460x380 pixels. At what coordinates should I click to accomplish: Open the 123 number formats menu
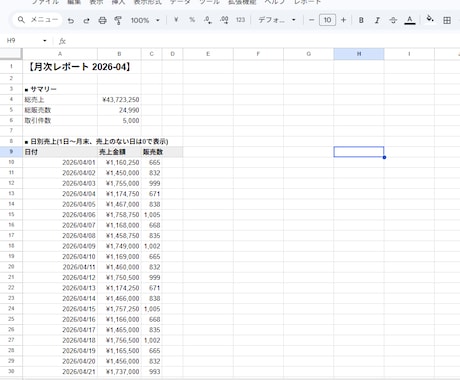240,20
